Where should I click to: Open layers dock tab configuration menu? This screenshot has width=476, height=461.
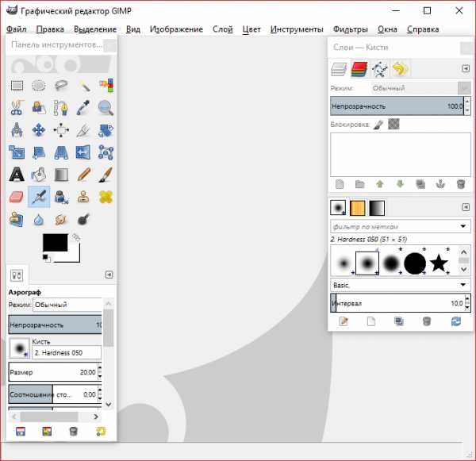coord(466,68)
